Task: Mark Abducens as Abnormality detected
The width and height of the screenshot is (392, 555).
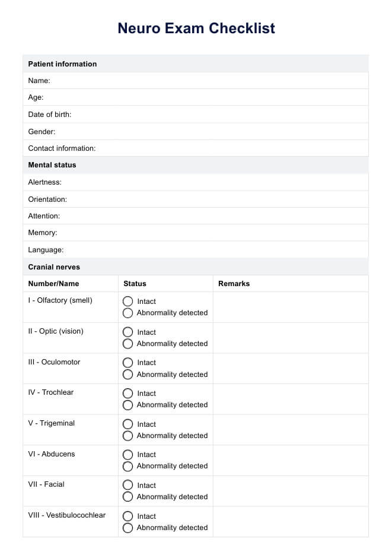Action: pos(128,466)
